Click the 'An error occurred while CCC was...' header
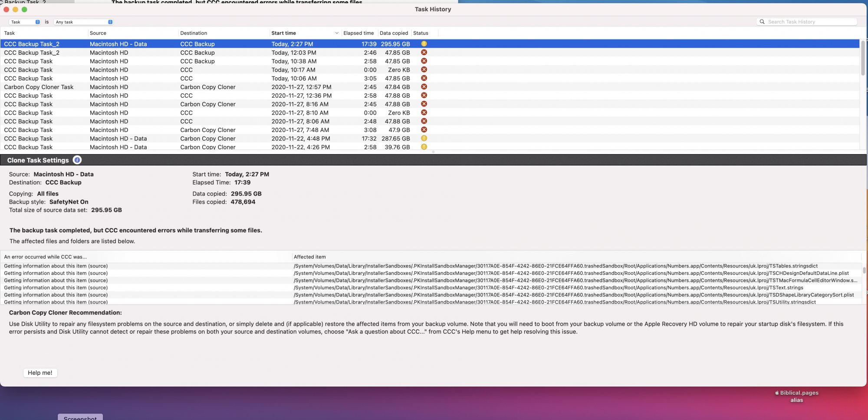 pos(45,257)
